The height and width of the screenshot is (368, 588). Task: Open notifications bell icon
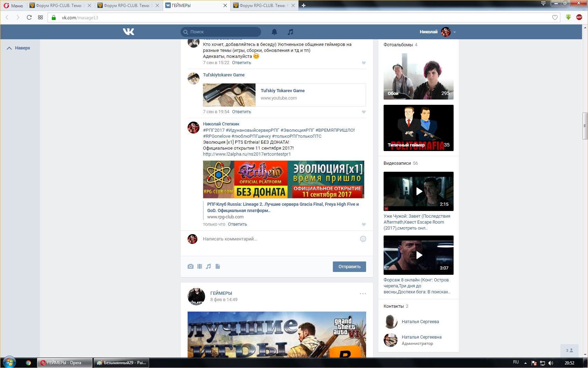(274, 32)
